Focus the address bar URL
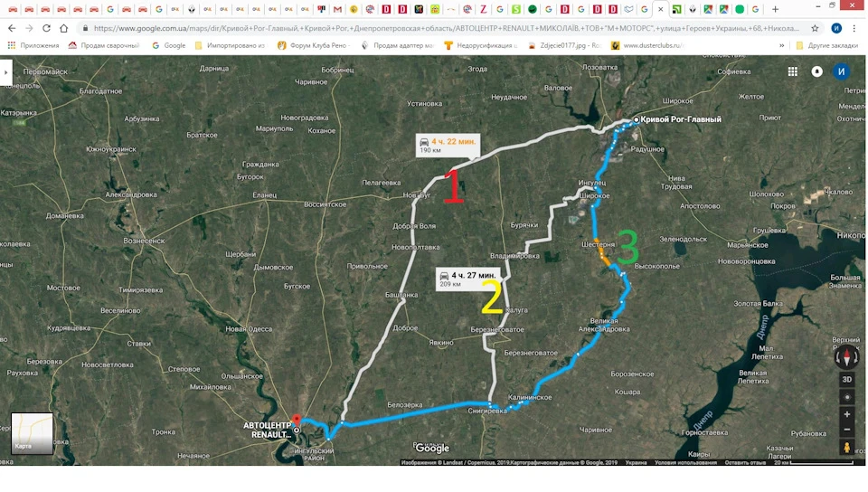This screenshot has width=868, height=492. tap(446, 28)
